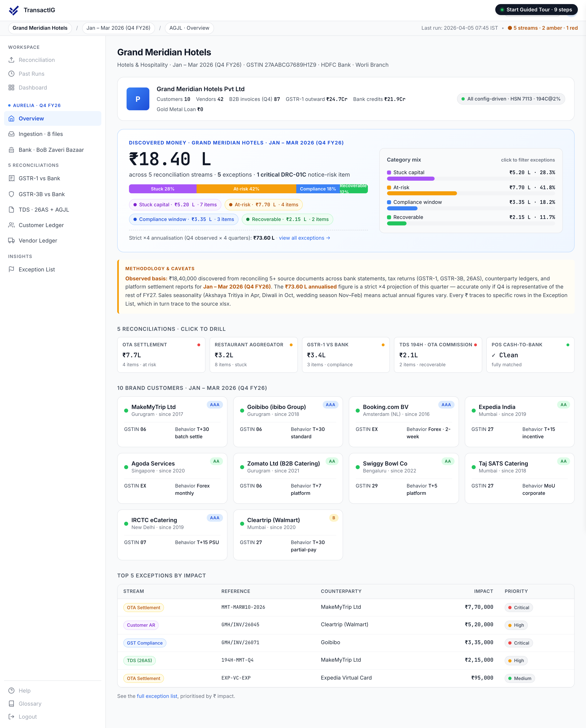Click the Vendor Ledger truck icon
Image resolution: width=586 pixels, height=728 pixels.
pos(11,241)
